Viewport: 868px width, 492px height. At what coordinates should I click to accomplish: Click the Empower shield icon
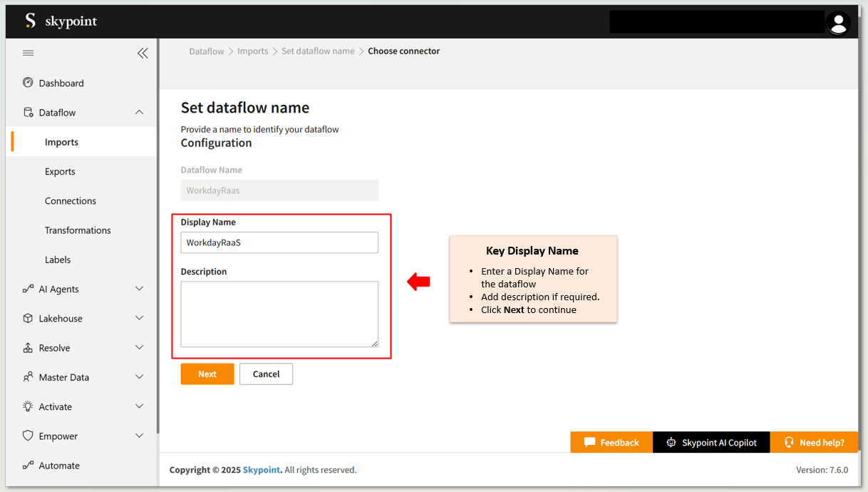(28, 436)
